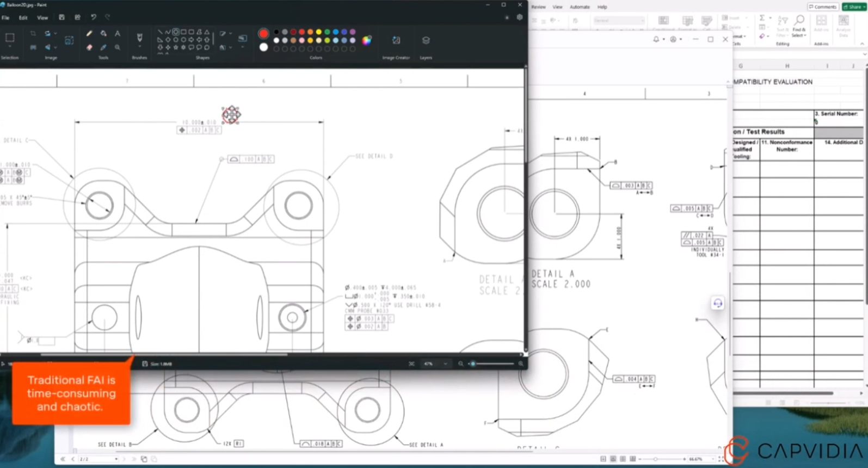Select the Magnifier tool
This screenshot has height=468, width=868.
(x=118, y=47)
